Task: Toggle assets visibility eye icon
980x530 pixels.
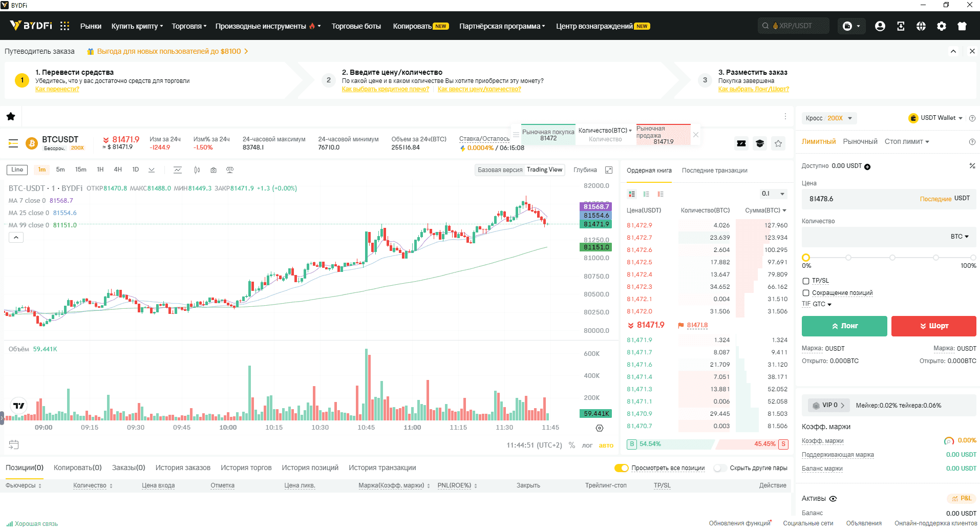Action: 833,498
